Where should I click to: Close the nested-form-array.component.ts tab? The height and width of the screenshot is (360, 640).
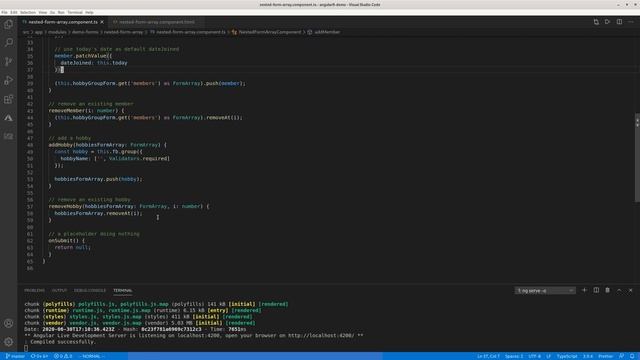coord(102,22)
